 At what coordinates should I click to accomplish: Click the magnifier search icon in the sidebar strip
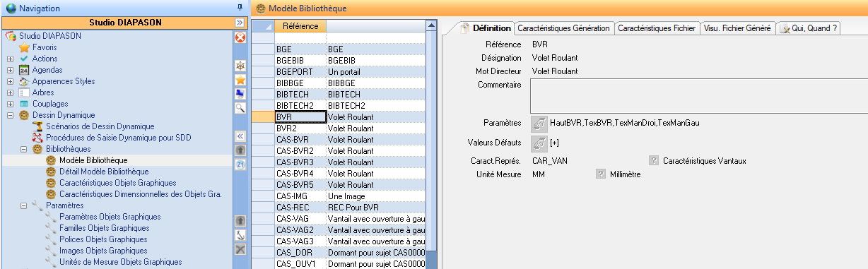tap(240, 108)
